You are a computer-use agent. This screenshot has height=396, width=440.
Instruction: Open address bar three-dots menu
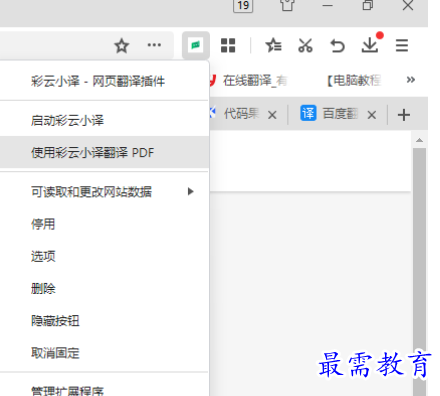(154, 45)
